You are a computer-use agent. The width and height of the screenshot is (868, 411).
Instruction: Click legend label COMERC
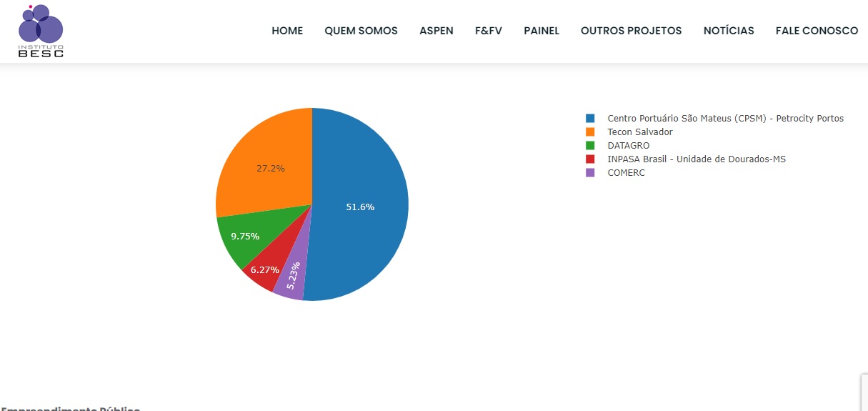point(627,172)
